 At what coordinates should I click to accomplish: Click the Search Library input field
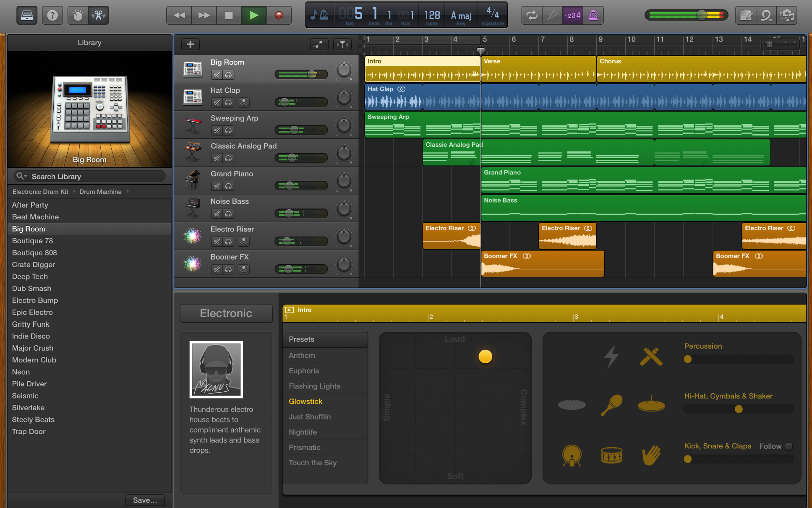pyautogui.click(x=91, y=177)
